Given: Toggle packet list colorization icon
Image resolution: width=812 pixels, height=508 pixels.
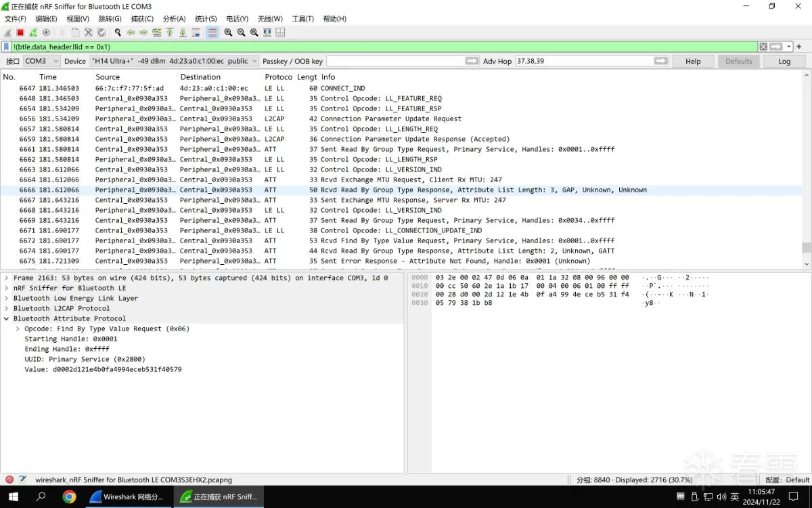Looking at the screenshot, I should (x=212, y=33).
